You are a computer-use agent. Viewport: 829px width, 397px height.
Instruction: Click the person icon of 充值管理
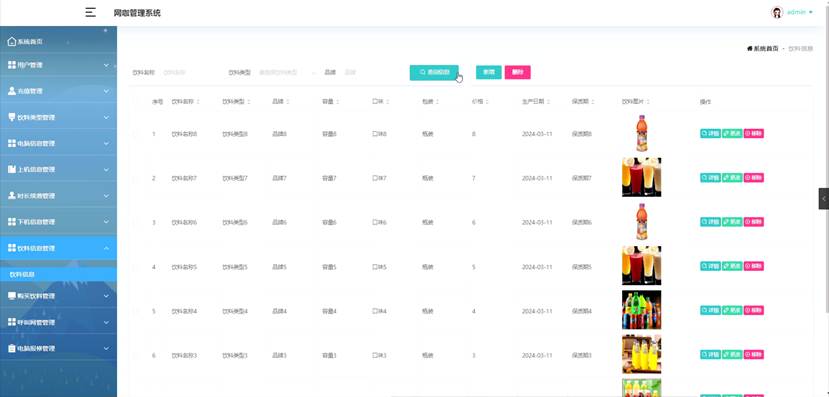(12, 91)
